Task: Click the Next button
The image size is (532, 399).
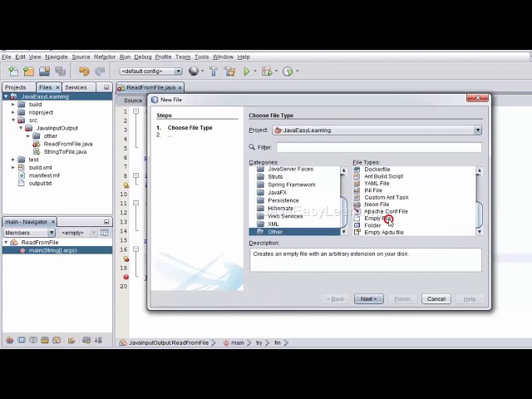Action: (369, 299)
